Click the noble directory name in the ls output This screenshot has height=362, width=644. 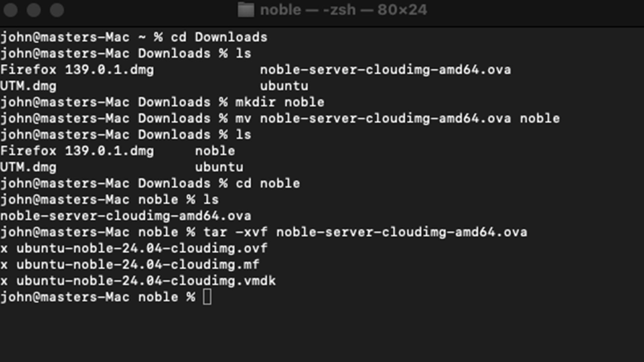[216, 150]
